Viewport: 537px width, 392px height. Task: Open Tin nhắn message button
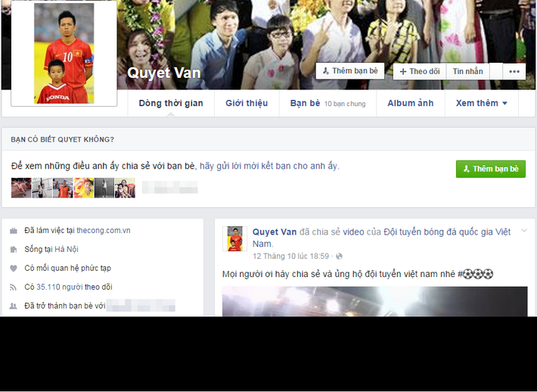(468, 72)
